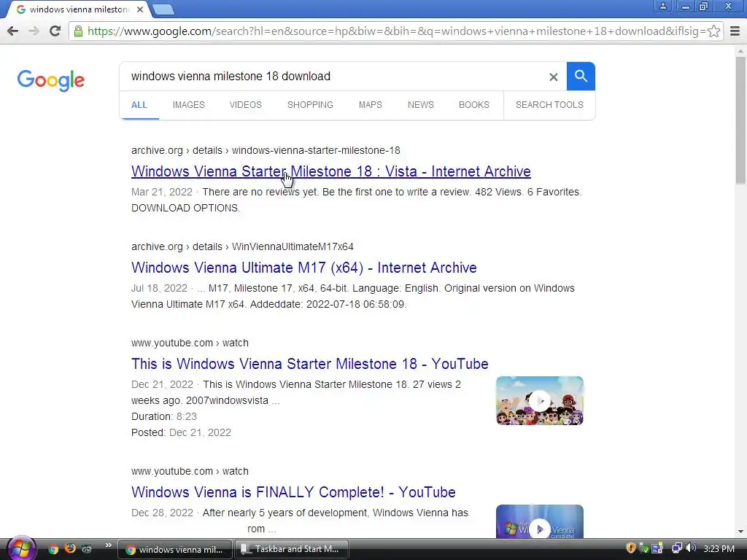747x560 pixels.
Task: Open a new tab with the new-tab button
Action: pyautogui.click(x=163, y=9)
